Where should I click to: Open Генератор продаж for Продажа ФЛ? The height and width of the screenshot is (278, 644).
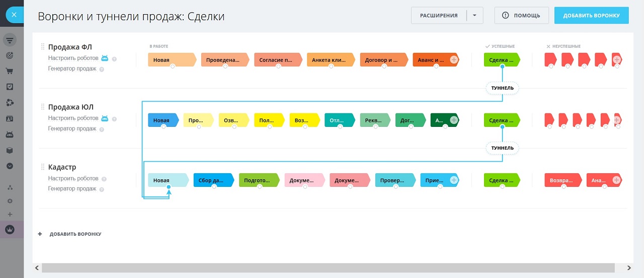[72, 68]
